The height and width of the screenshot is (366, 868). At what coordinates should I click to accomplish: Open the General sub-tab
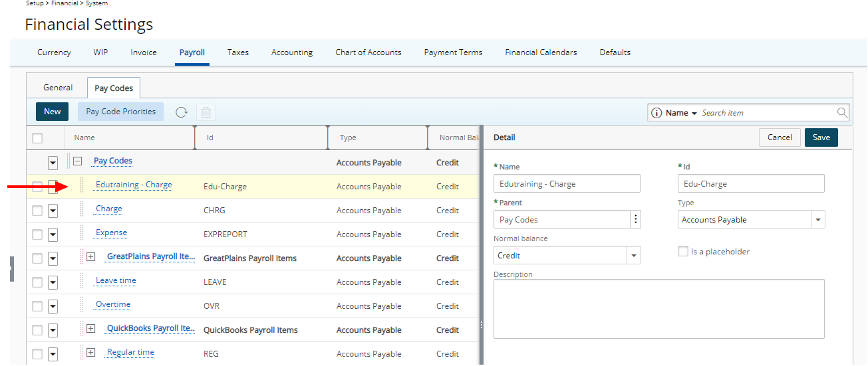tap(58, 88)
